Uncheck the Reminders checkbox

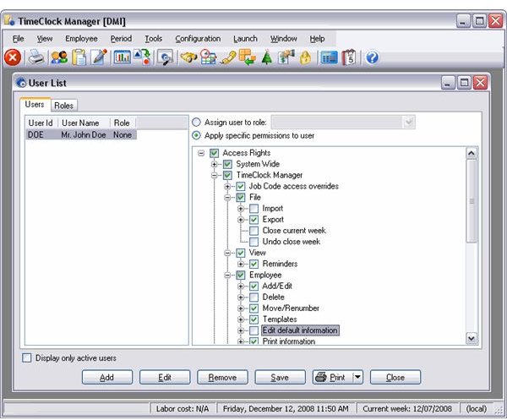(253, 264)
